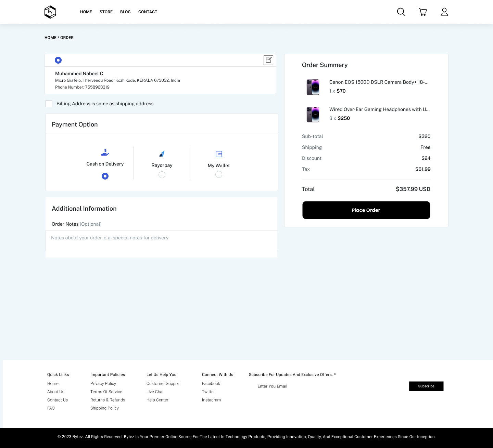The height and width of the screenshot is (448, 493).
Task: Click the Bytez hexagon logo
Action: tap(50, 12)
